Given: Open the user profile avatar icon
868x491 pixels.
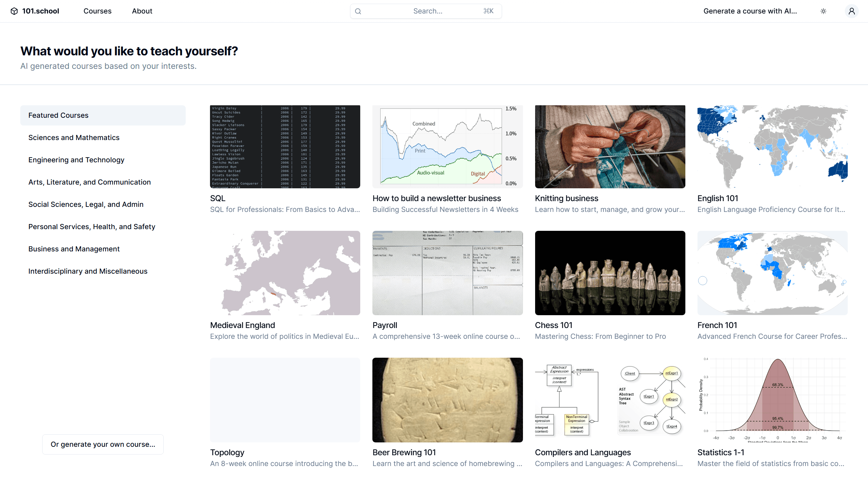Looking at the screenshot, I should 851,11.
